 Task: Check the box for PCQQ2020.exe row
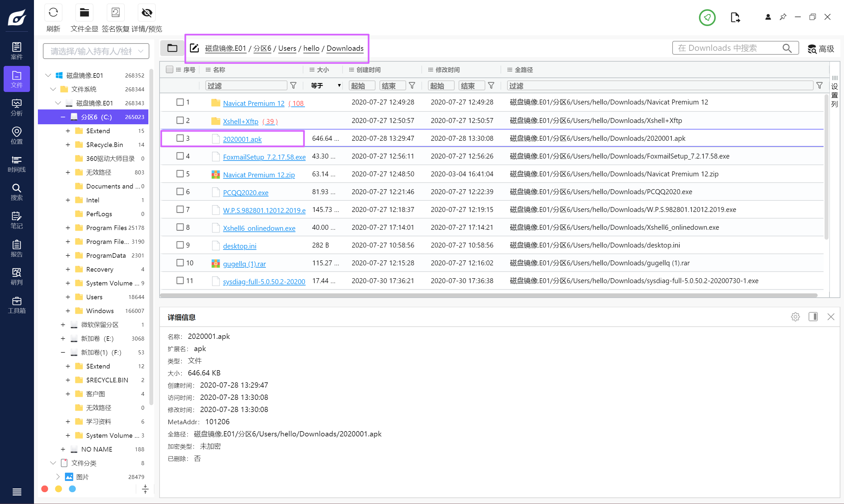(180, 192)
